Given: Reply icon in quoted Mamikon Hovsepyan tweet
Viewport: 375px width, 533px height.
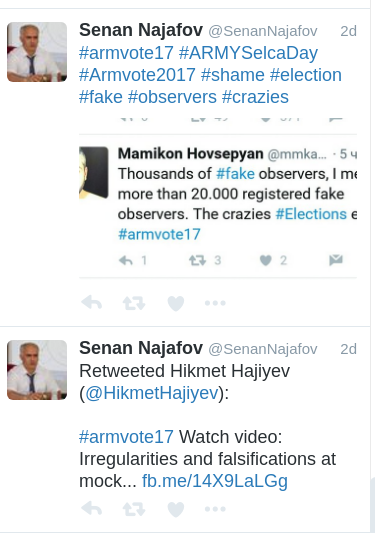Looking at the screenshot, I should [126, 260].
